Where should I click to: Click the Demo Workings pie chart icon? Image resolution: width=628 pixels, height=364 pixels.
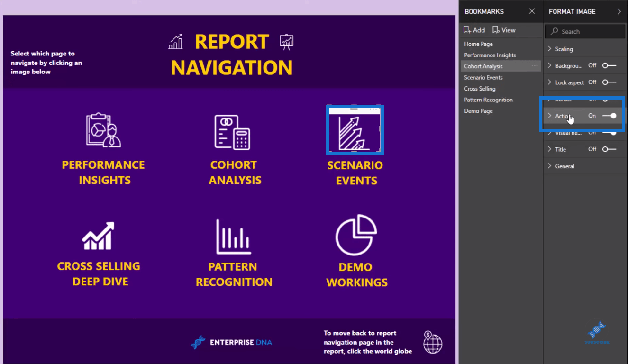[x=356, y=235]
